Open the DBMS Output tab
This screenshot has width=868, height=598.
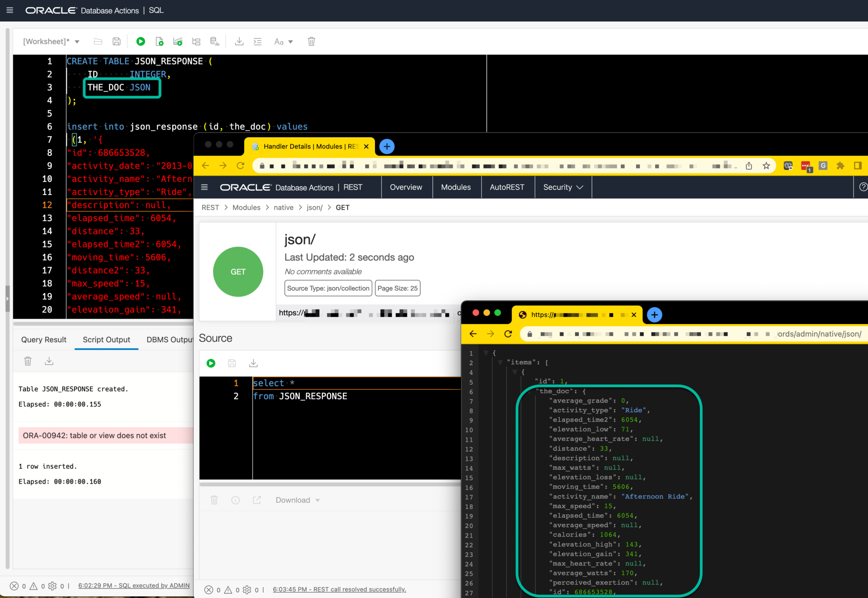[x=170, y=340]
